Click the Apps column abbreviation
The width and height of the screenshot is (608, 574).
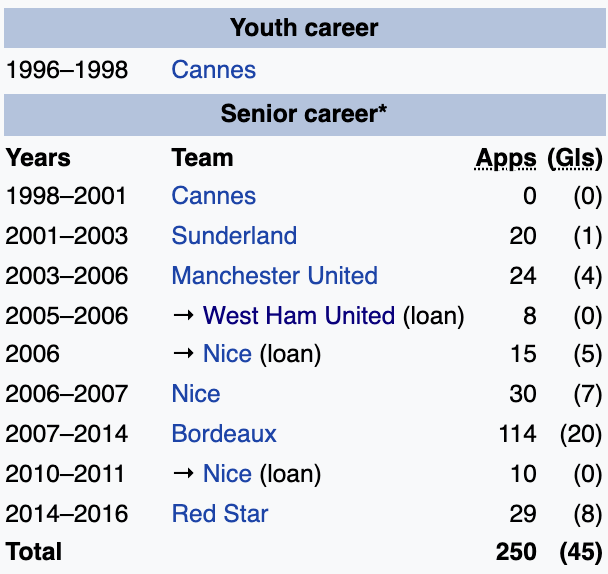point(506,158)
